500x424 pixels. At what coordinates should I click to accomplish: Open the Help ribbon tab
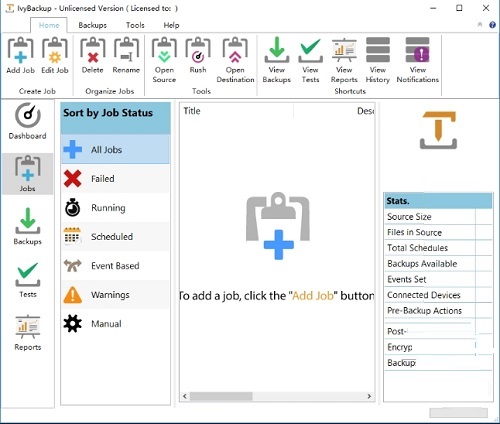point(171,25)
